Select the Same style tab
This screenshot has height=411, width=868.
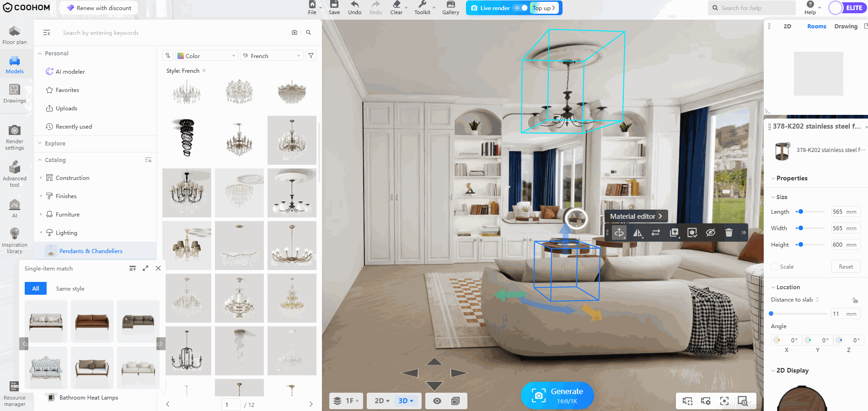tap(70, 288)
